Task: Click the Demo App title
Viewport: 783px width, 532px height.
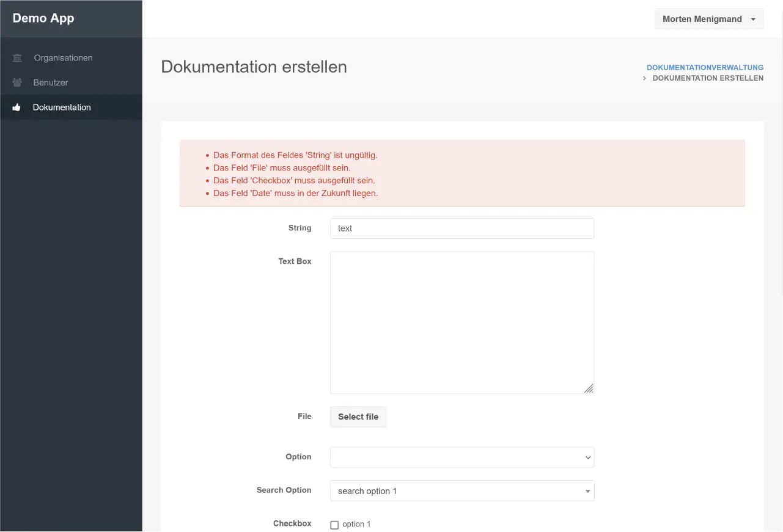Action: pyautogui.click(x=43, y=18)
